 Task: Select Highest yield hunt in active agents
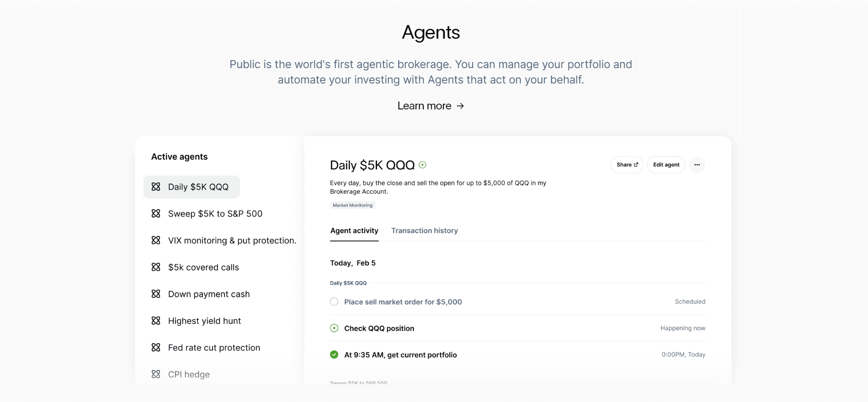click(204, 321)
